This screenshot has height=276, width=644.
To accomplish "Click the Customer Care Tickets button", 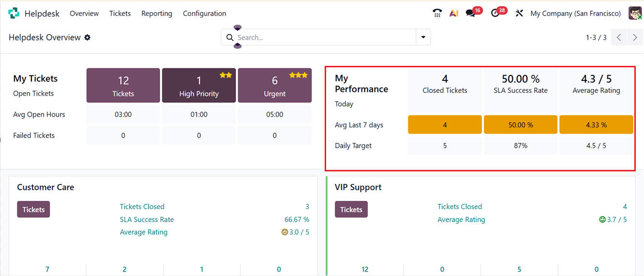I will tap(33, 209).
